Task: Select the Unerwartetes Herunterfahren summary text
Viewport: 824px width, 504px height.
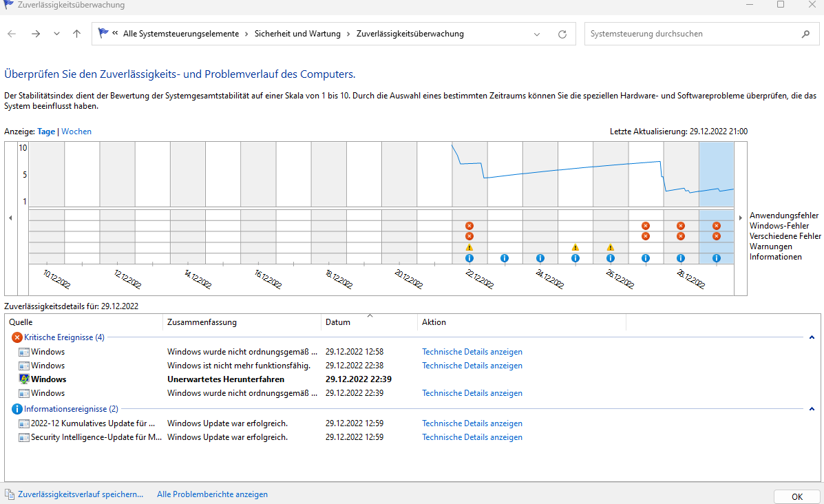Action: click(226, 379)
